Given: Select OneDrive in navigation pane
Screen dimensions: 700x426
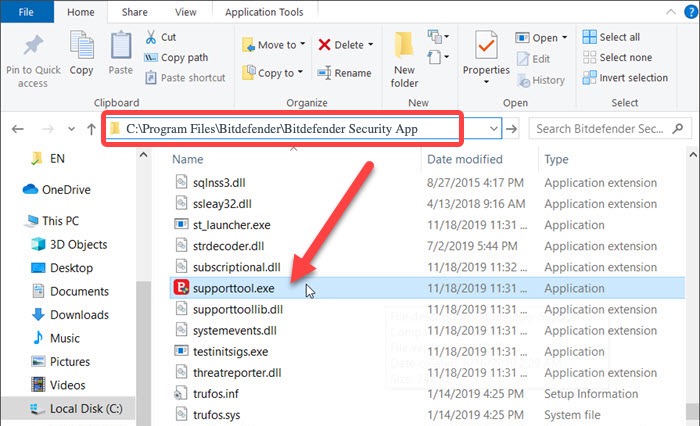Looking at the screenshot, I should 56,190.
